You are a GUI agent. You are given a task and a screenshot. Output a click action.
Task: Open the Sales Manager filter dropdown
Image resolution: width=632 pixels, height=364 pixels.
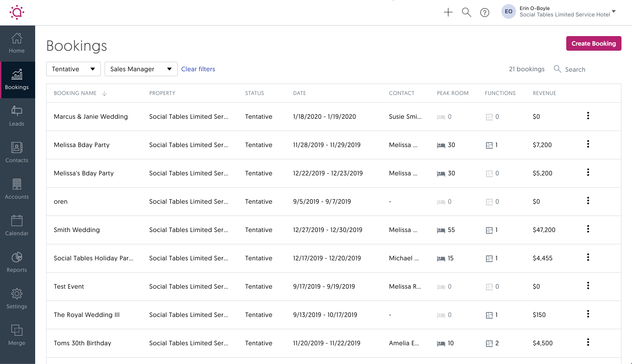[141, 69]
